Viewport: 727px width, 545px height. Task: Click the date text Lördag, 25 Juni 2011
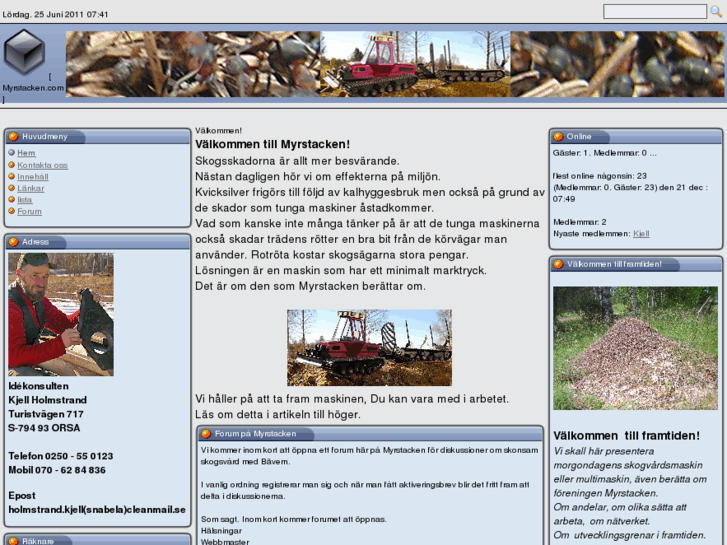pyautogui.click(x=55, y=14)
